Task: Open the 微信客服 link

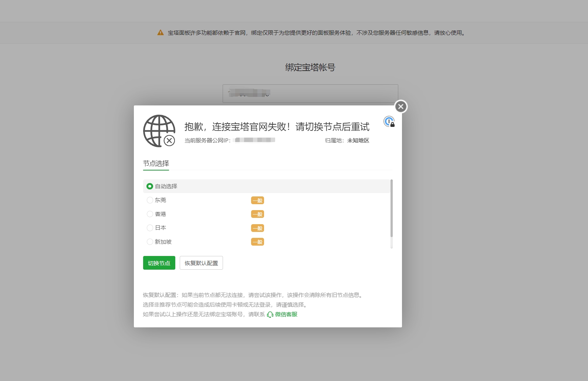Action: 286,314
